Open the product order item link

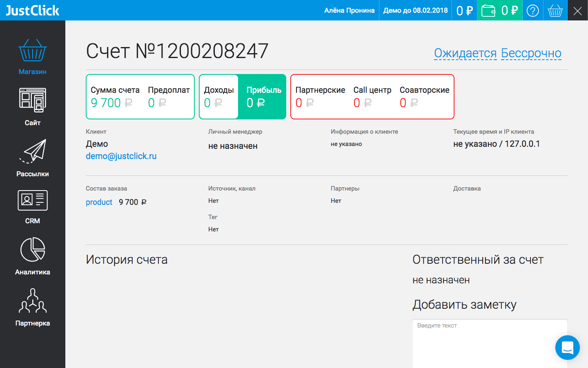pos(99,202)
